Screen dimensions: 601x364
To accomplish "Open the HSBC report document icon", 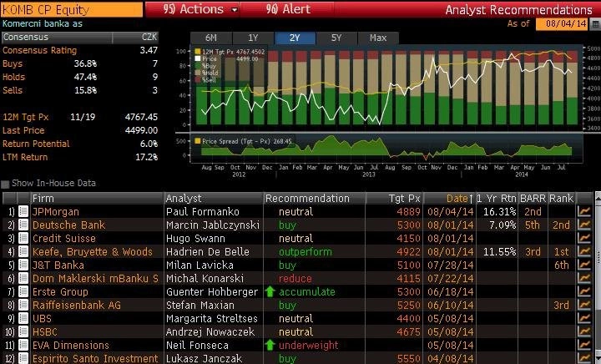I will click(x=23, y=331).
